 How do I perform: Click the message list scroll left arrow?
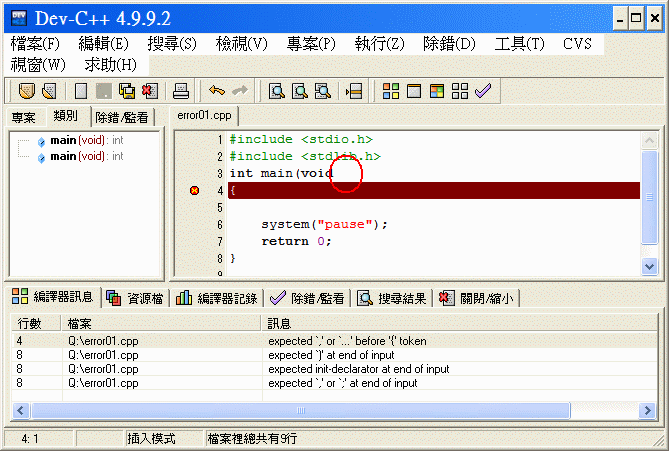[20, 410]
